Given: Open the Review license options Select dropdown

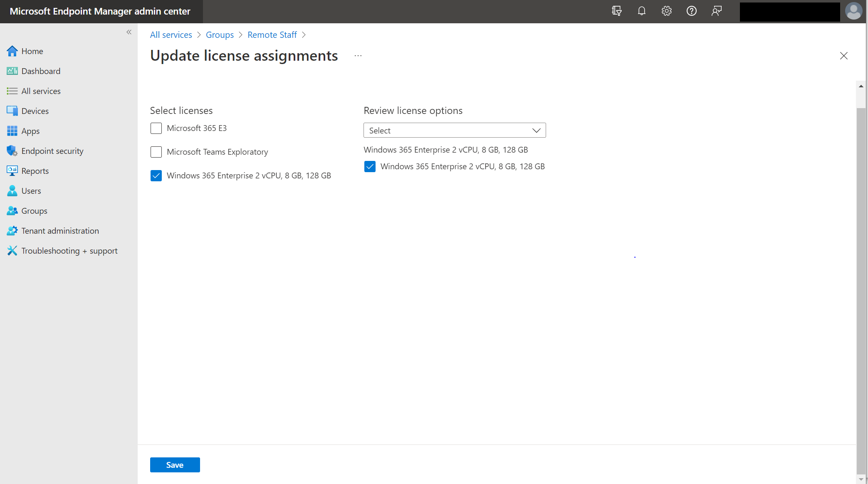Looking at the screenshot, I should point(455,130).
